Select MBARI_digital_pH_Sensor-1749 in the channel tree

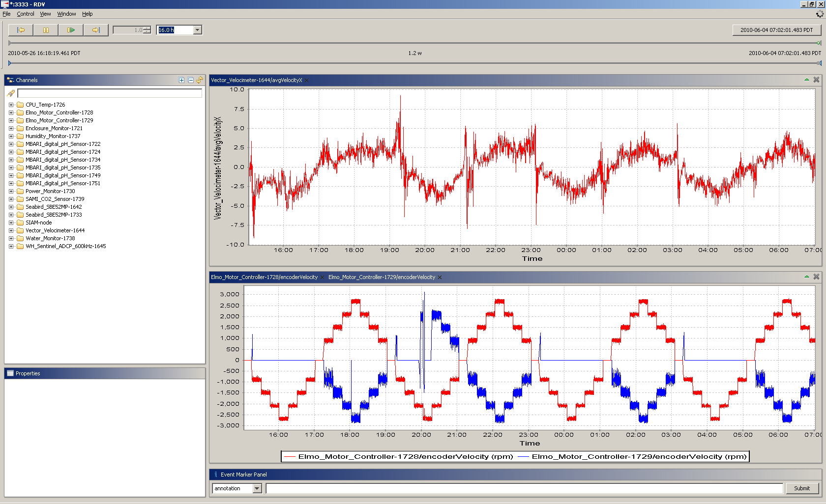[x=63, y=175]
